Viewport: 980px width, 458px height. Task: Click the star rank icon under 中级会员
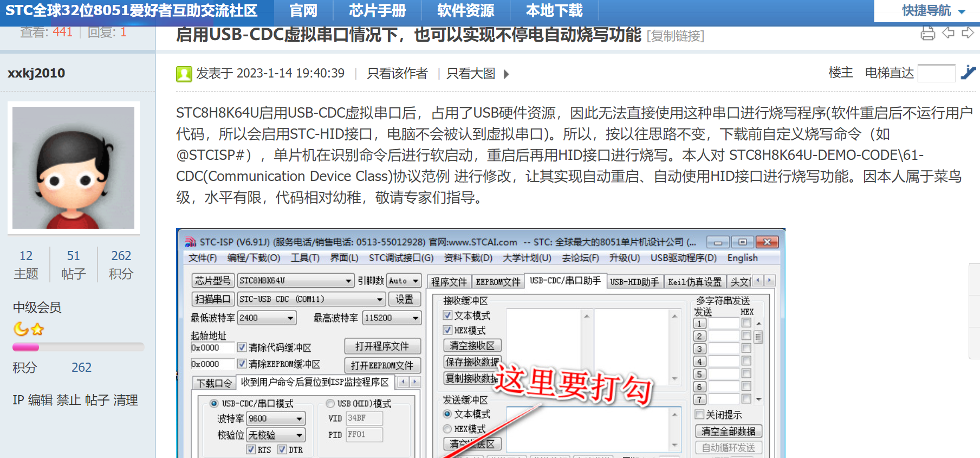pos(37,329)
